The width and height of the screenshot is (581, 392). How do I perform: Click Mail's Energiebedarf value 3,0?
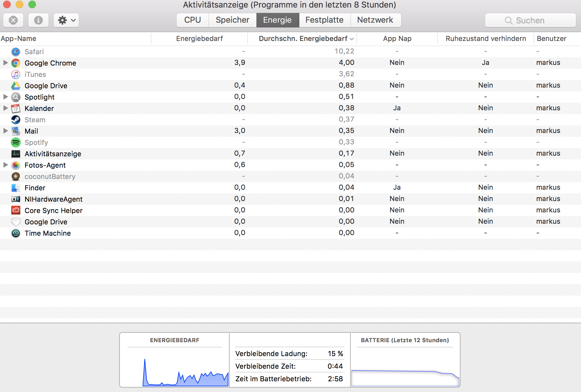(x=240, y=130)
